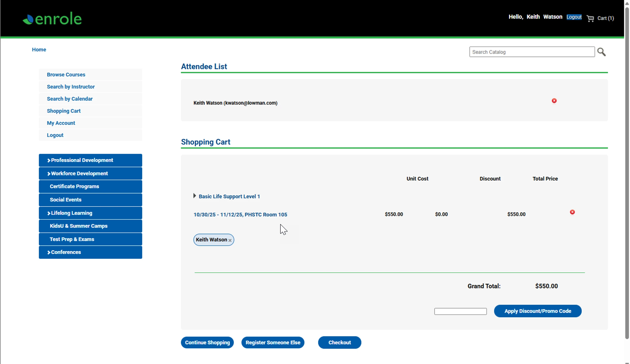Open the shopping cart via the cart icon
Viewport: 630px width, 364px height.
click(x=590, y=18)
